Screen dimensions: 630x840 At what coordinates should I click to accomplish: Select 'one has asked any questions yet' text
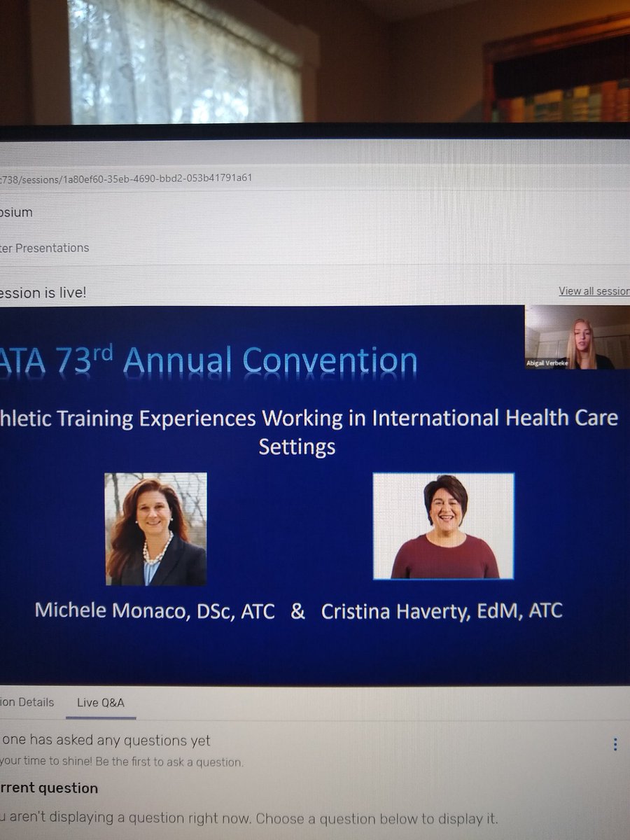tap(105, 741)
